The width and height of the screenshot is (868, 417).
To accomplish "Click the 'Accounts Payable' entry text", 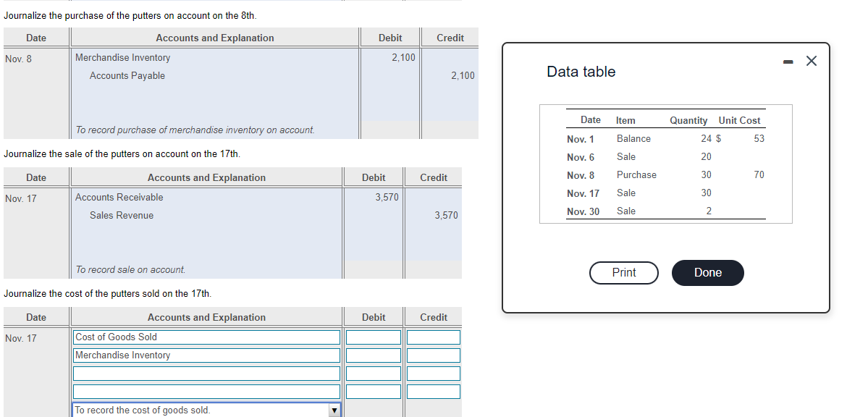I will [127, 76].
